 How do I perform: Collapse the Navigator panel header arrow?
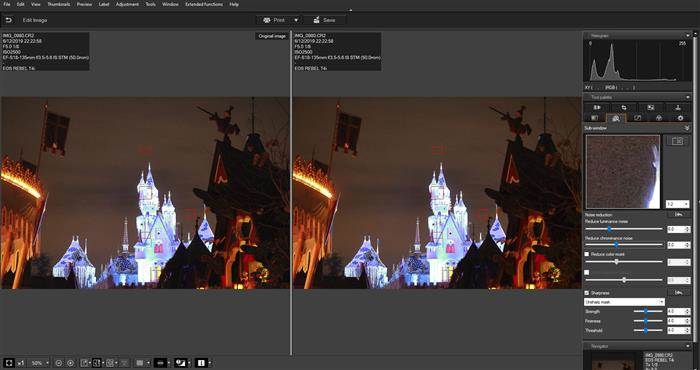[x=688, y=346]
